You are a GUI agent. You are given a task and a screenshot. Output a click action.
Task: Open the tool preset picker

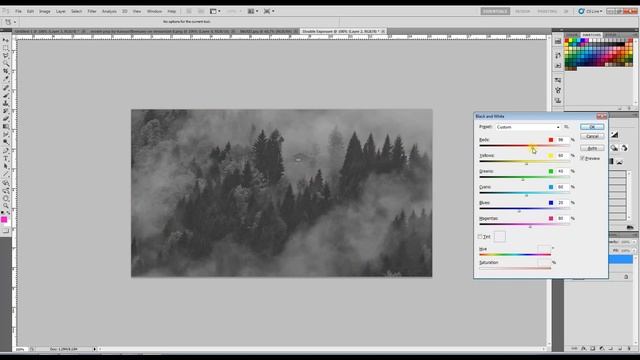pyautogui.click(x=10, y=22)
